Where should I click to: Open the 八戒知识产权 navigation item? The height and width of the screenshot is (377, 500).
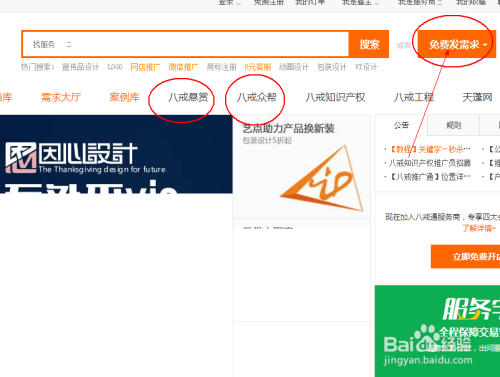(335, 97)
